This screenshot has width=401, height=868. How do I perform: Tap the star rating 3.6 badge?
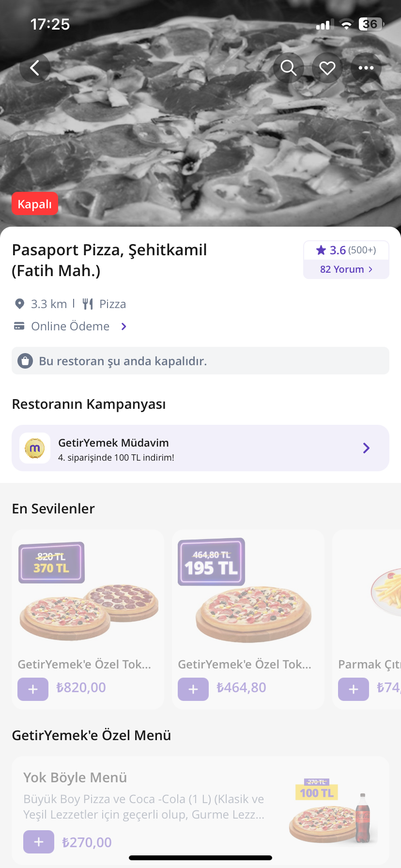tap(346, 250)
